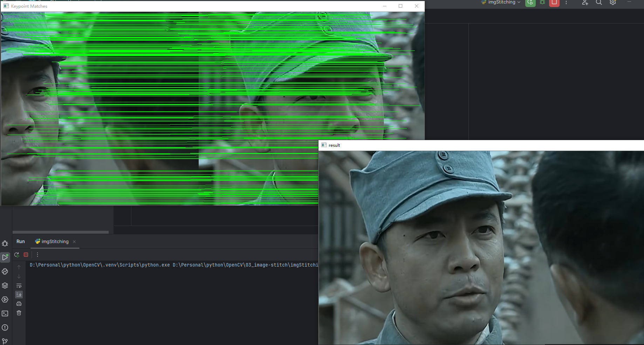Clear console output with the trash icon
This screenshot has height=345, width=644.
[19, 313]
